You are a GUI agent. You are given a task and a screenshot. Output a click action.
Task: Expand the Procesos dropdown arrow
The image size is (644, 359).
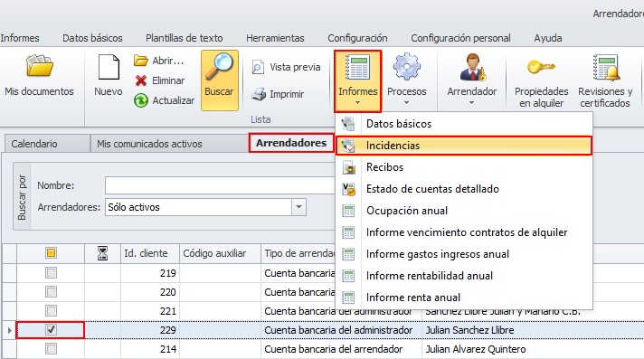click(x=407, y=103)
